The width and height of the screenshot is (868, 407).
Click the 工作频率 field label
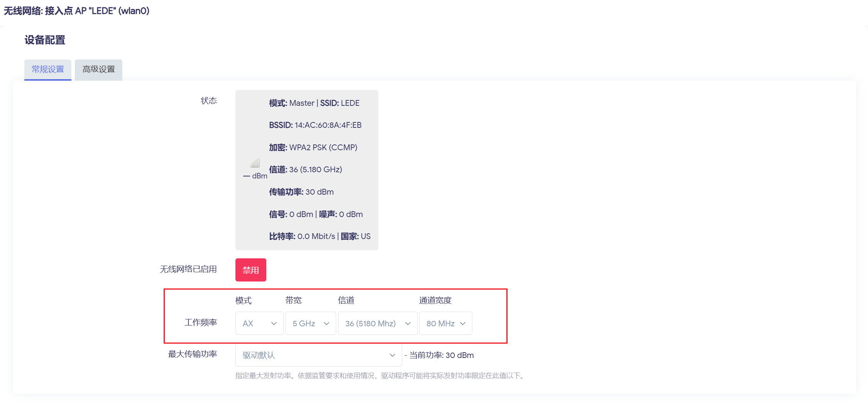click(201, 322)
